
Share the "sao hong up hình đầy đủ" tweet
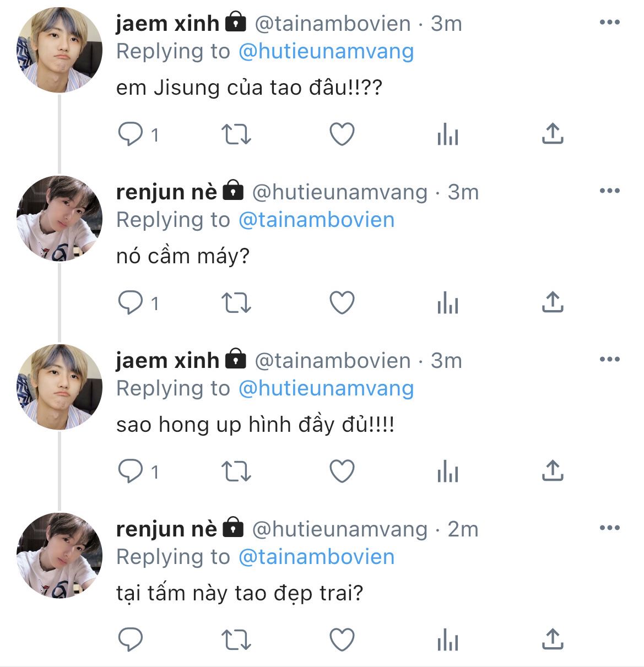pos(553,471)
